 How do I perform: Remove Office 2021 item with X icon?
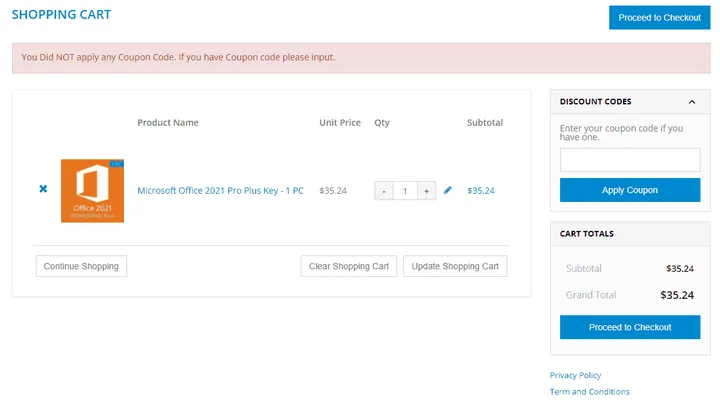(43, 189)
